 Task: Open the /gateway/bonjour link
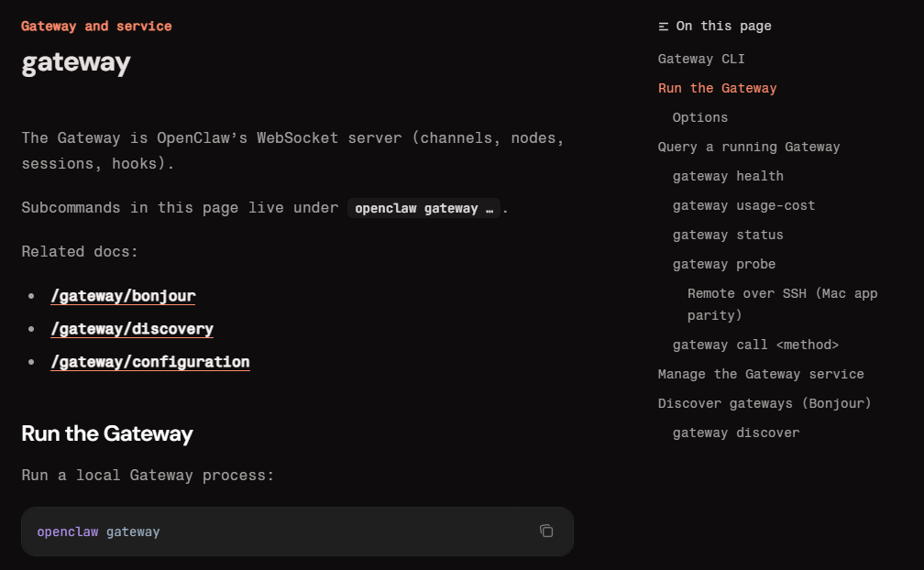[x=123, y=296]
